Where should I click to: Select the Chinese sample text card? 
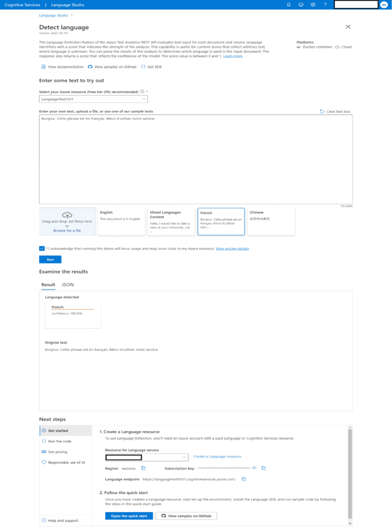point(271,221)
